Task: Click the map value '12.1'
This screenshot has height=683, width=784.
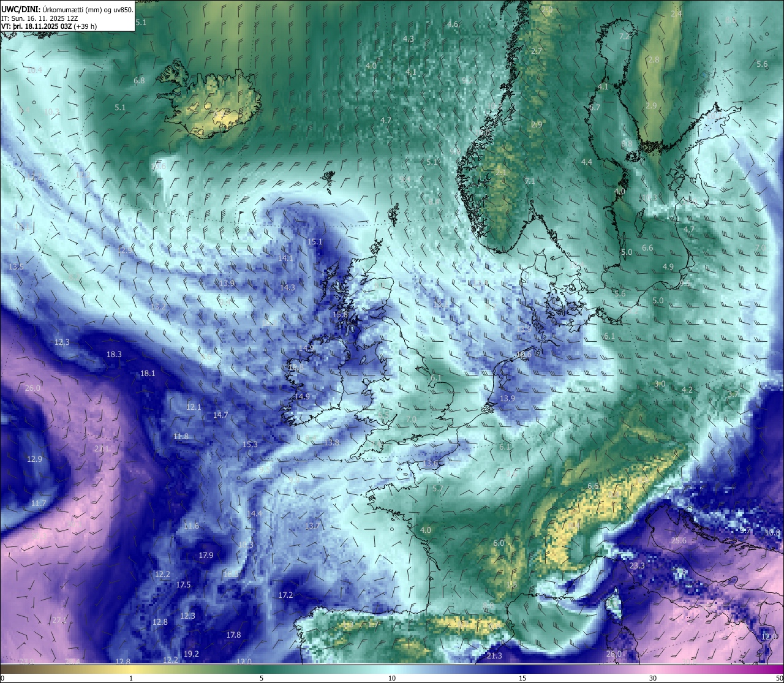Action: pos(194,407)
